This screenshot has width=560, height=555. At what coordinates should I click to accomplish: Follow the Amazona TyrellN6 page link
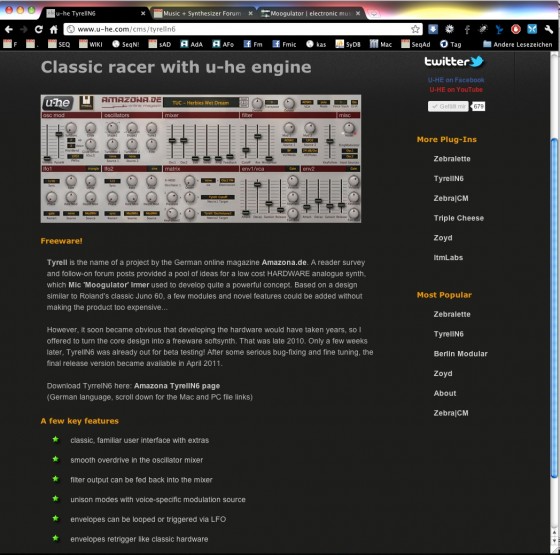(x=177, y=386)
